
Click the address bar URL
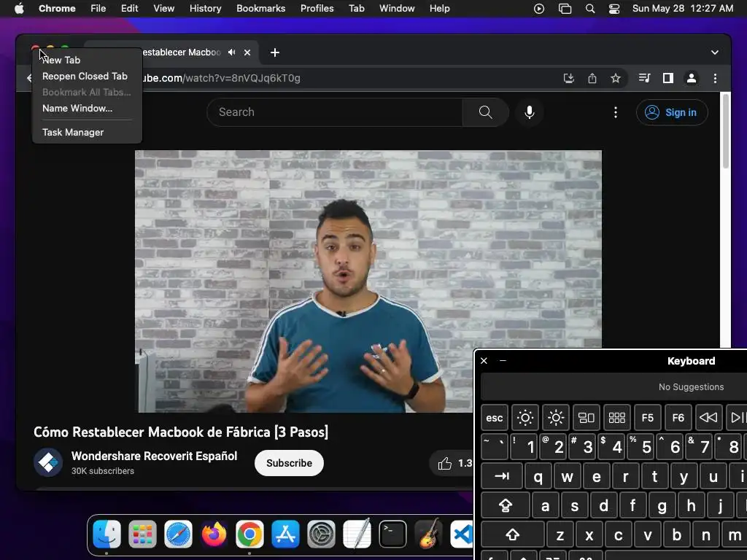[x=221, y=78]
